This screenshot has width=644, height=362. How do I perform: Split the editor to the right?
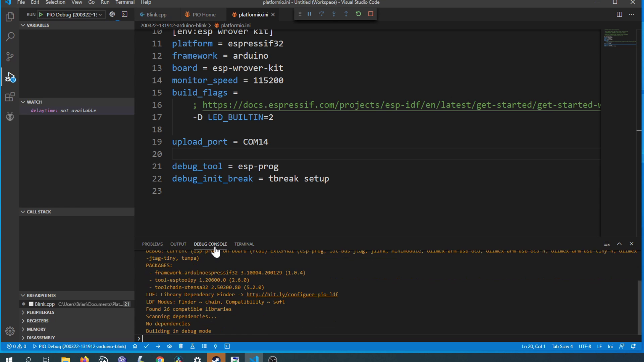(619, 14)
